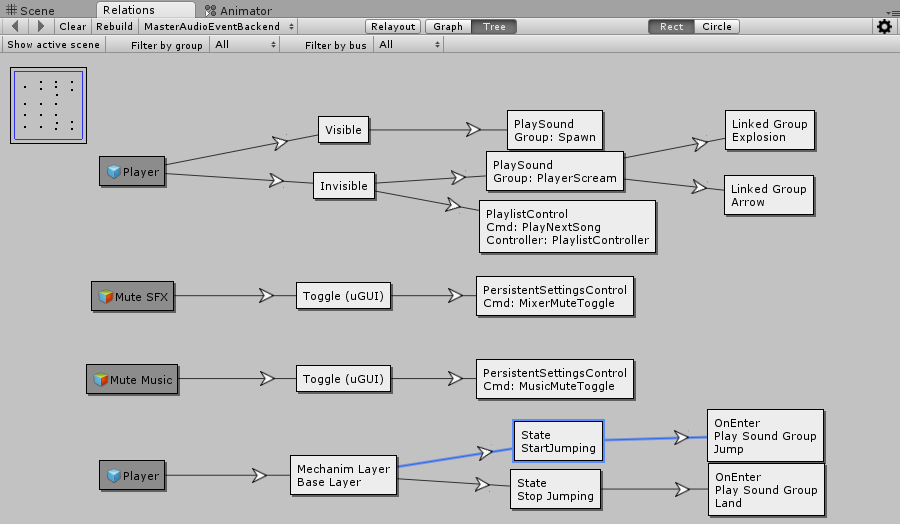Click the minimap overview thumbnail
The width and height of the screenshot is (900, 524).
(x=48, y=105)
